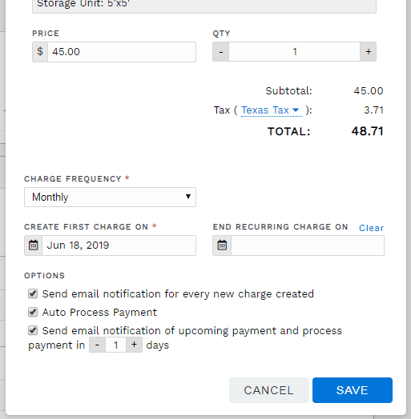The image size is (411, 419).
Task: Click the quantity value field
Action: click(x=294, y=52)
